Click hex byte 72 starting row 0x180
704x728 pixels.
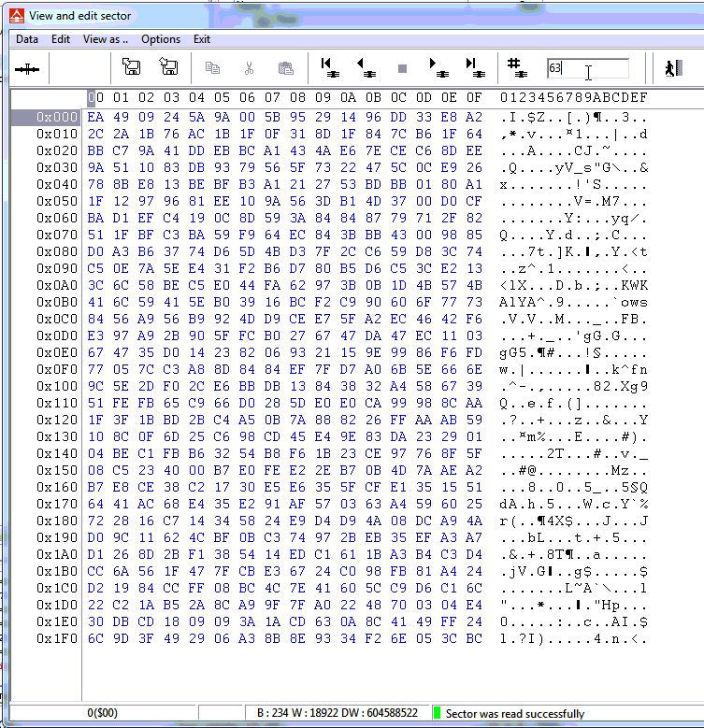click(95, 521)
